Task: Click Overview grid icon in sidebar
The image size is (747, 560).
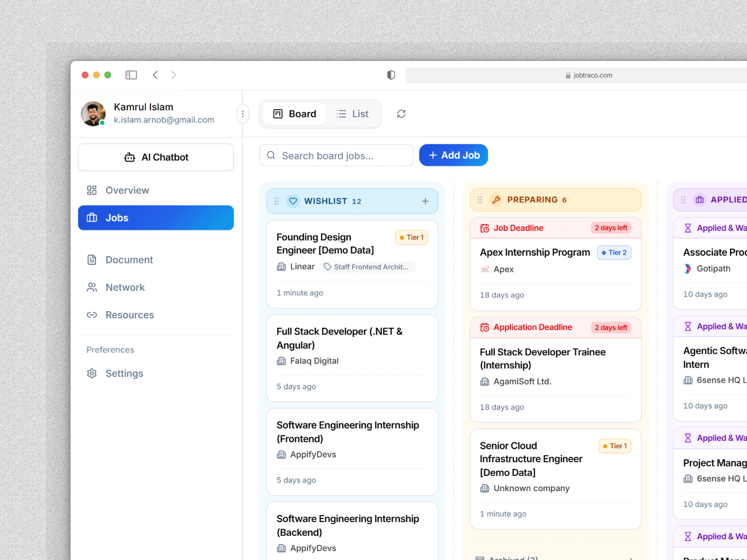Action: pyautogui.click(x=92, y=190)
